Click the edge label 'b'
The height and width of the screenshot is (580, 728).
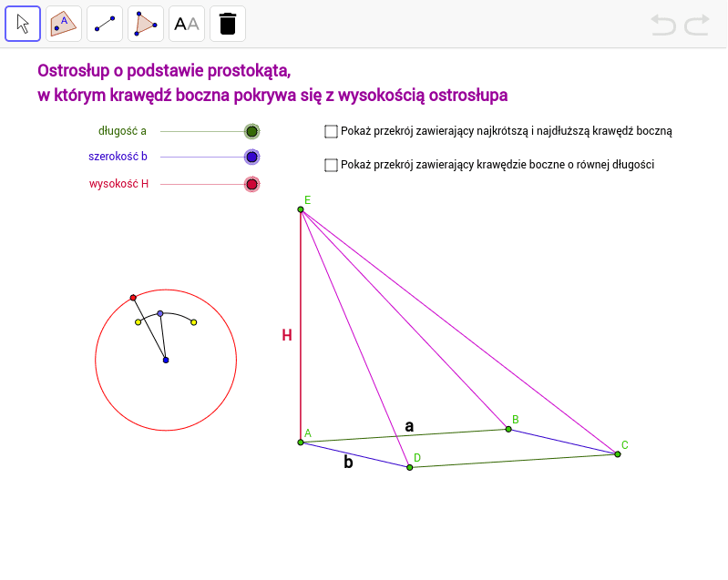[348, 463]
